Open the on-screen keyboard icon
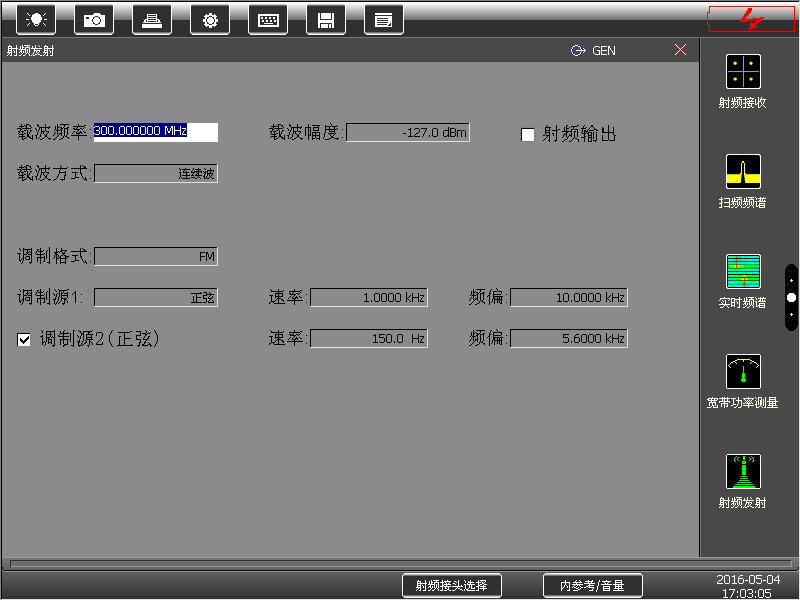The width and height of the screenshot is (800, 600). 268,19
